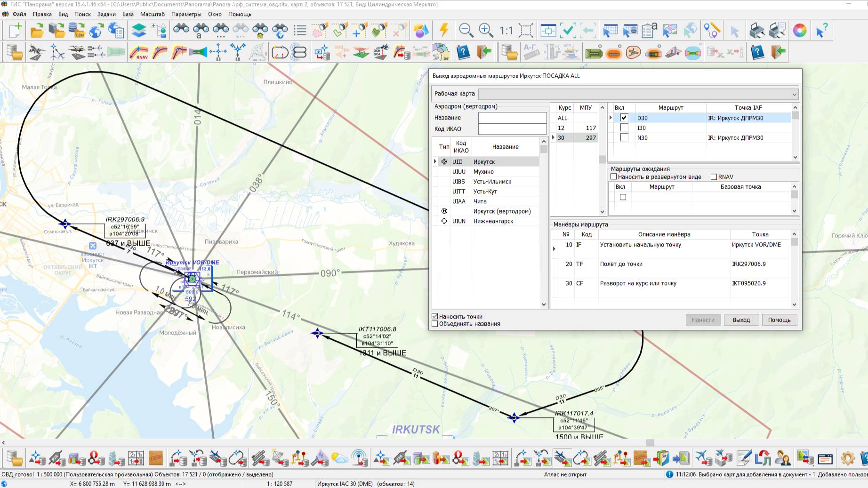This screenshot has width=868, height=488.
Task: Open the 'Задачи' menu
Action: point(106,14)
